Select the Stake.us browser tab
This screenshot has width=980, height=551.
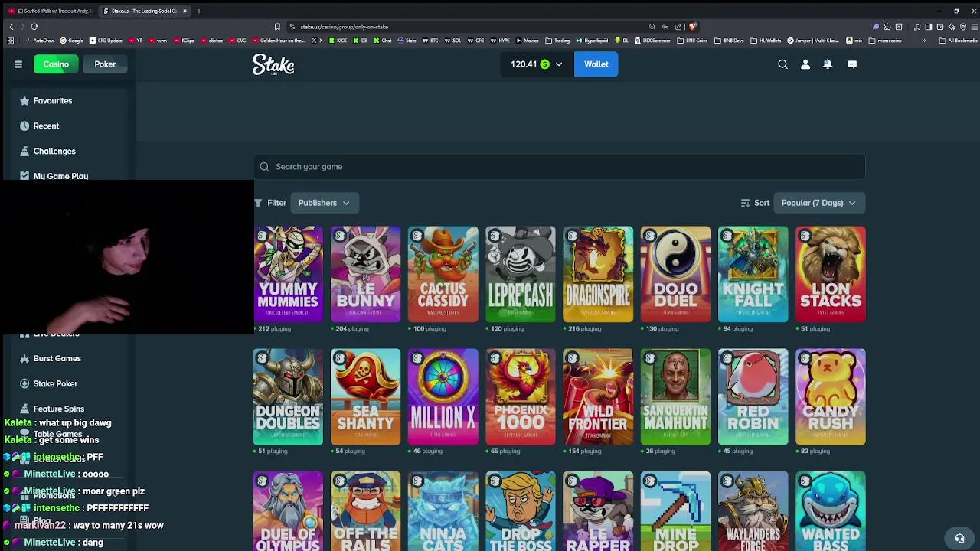tap(144, 11)
